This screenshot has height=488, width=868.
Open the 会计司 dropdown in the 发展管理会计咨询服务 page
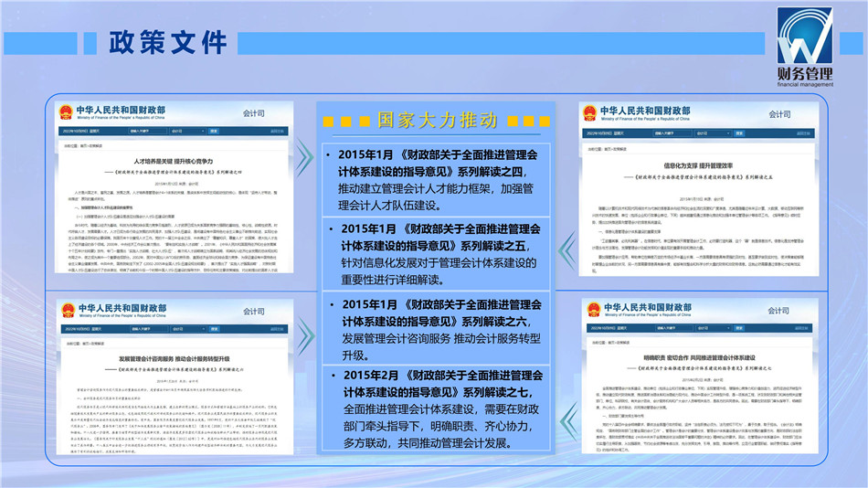coord(189,329)
